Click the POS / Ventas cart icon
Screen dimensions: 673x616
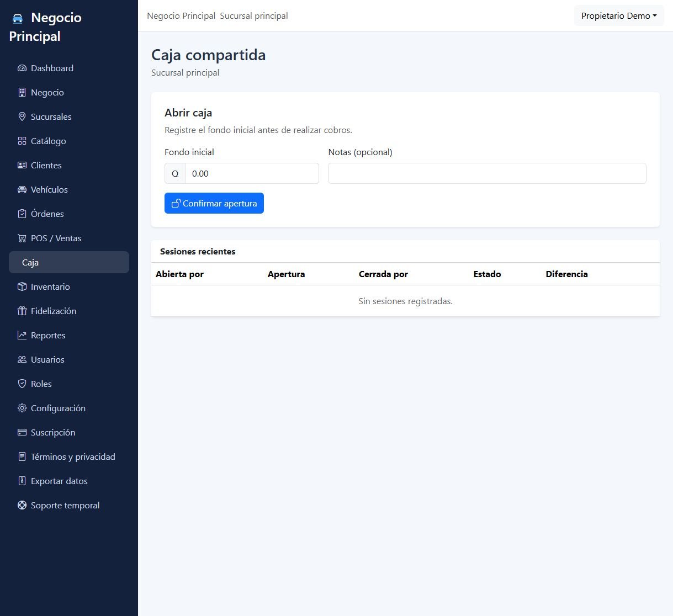coord(22,238)
